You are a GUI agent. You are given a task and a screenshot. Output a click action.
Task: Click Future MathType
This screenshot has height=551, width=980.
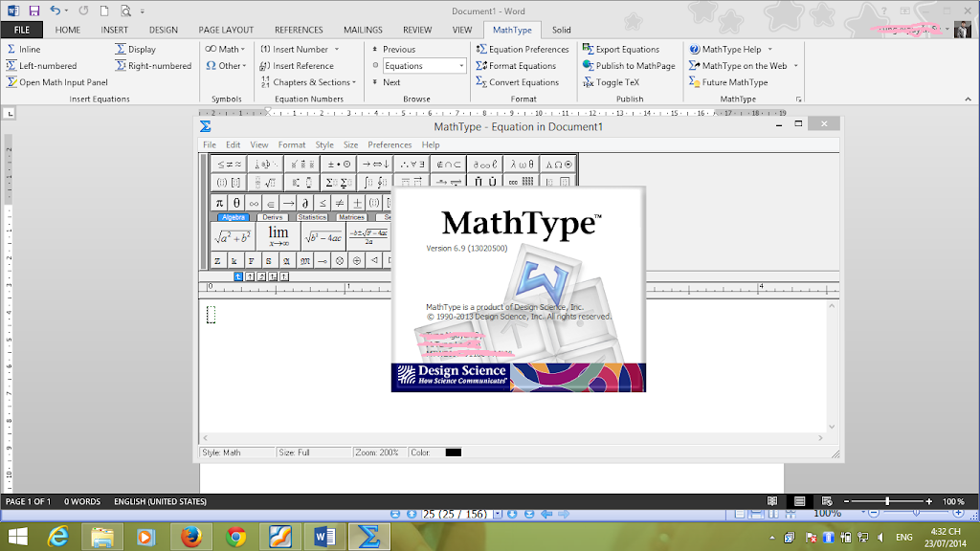[x=728, y=82]
